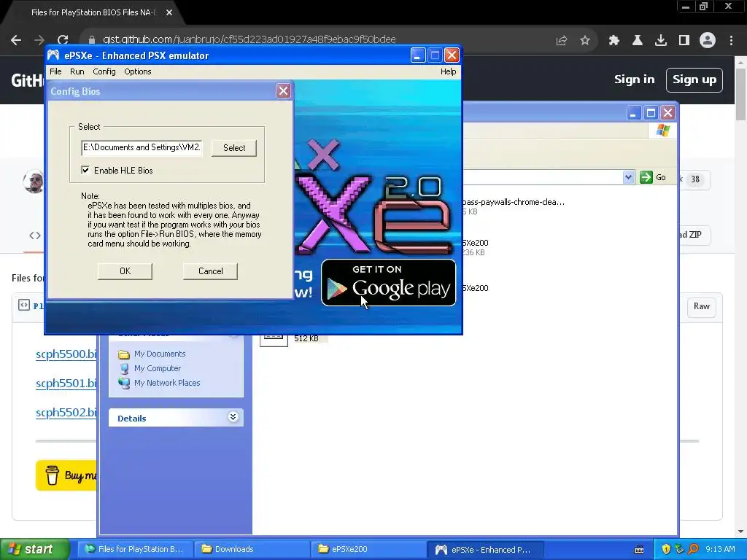
Task: Click keyboard tray icon
Action: [639, 550]
